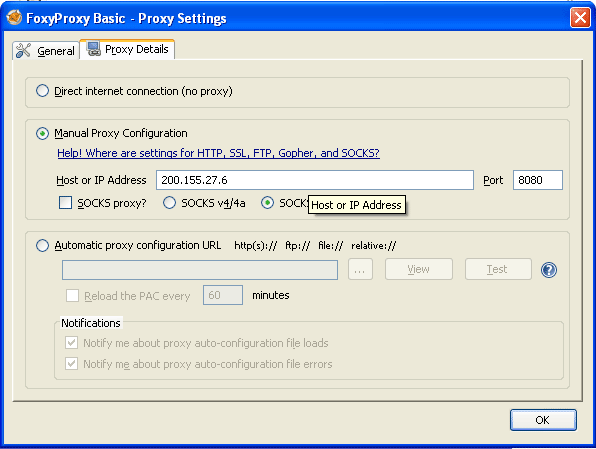Click the View button
The height and width of the screenshot is (449, 596).
418,269
